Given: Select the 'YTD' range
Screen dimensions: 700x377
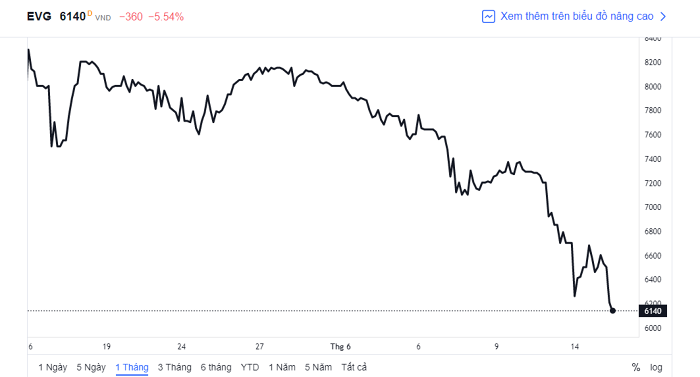Looking at the screenshot, I should point(250,367).
